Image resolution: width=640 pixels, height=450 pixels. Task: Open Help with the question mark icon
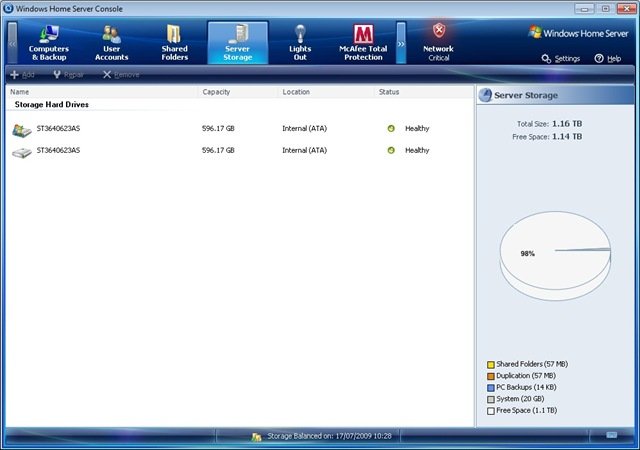(x=608, y=59)
